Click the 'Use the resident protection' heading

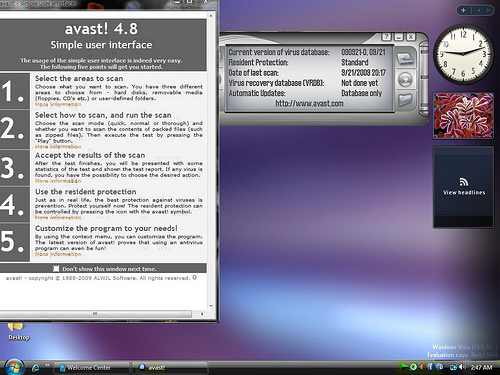coord(86,192)
